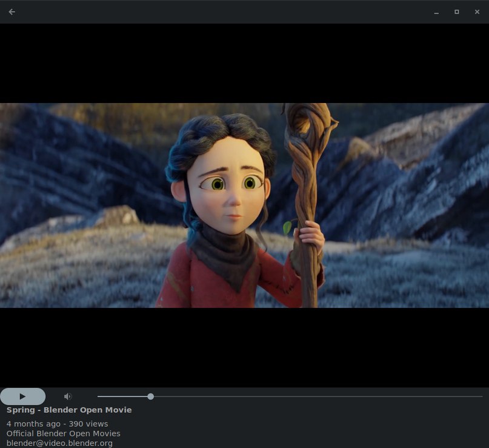The width and height of the screenshot is (489, 448).
Task: Close the video player window
Action: [477, 12]
